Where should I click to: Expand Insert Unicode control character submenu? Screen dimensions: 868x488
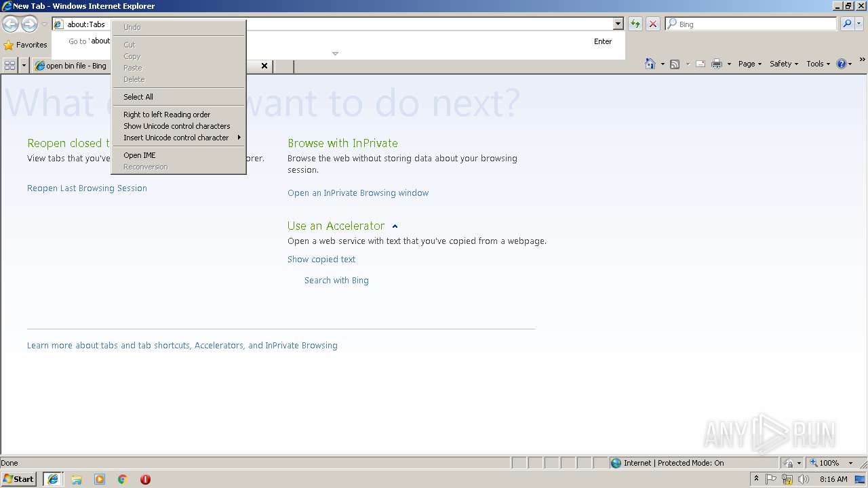178,138
